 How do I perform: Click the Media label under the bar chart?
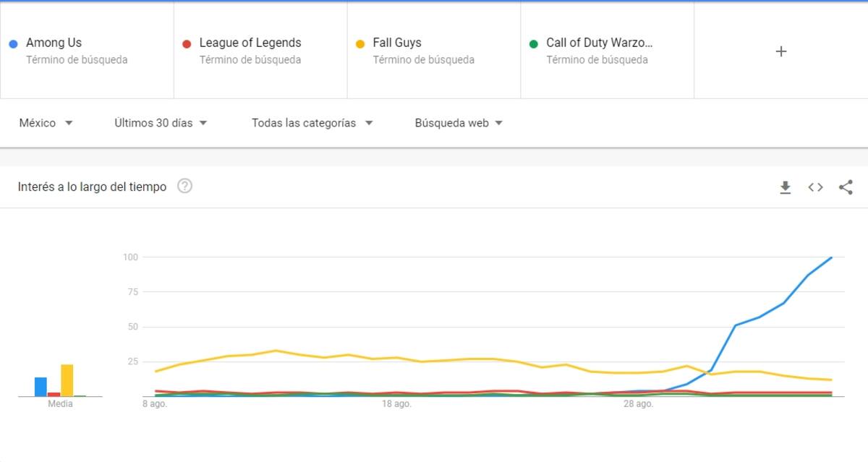coord(60,404)
